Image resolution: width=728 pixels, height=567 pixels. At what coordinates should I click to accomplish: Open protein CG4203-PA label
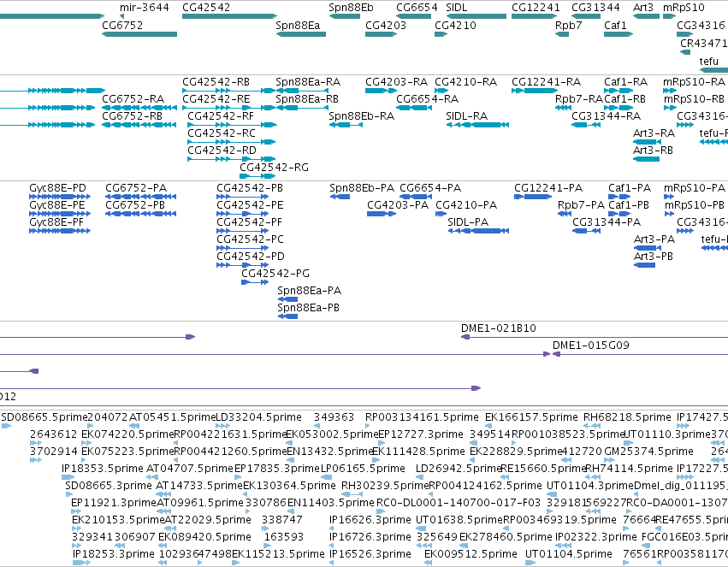[x=398, y=205]
